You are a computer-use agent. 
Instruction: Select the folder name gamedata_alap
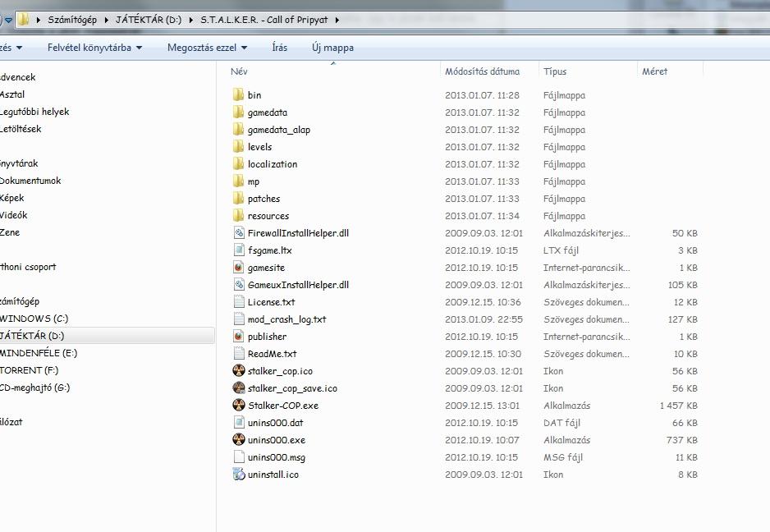click(x=279, y=130)
